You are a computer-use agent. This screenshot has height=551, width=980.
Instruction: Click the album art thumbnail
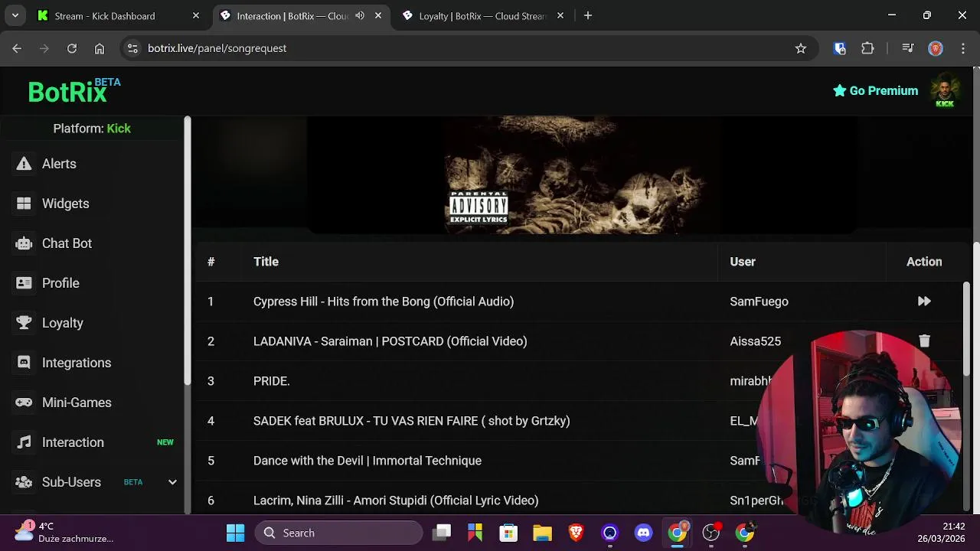tap(581, 174)
